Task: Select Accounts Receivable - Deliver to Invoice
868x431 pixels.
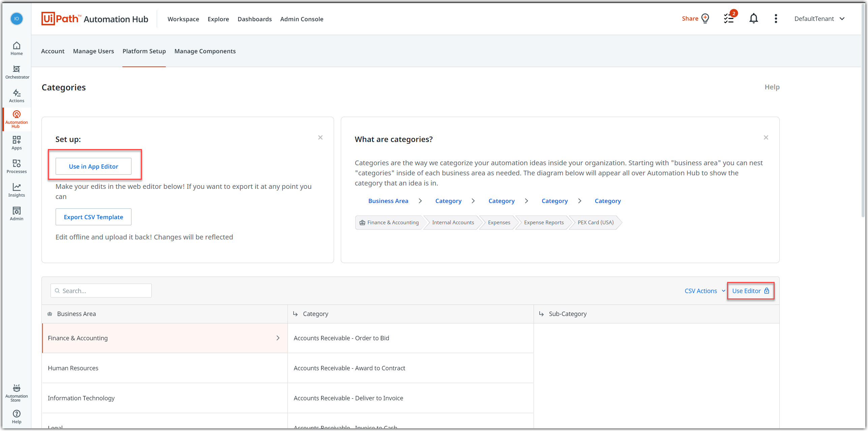Action: [x=410, y=398]
